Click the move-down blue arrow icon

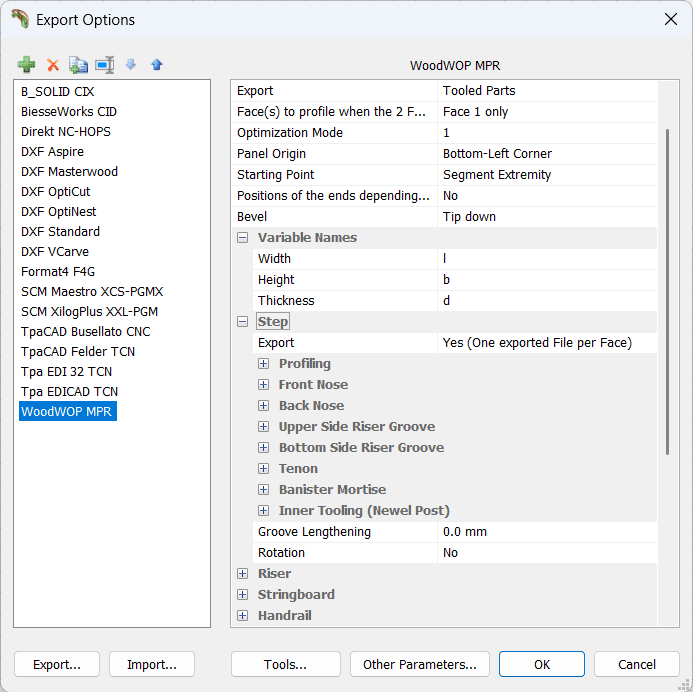[x=131, y=65]
